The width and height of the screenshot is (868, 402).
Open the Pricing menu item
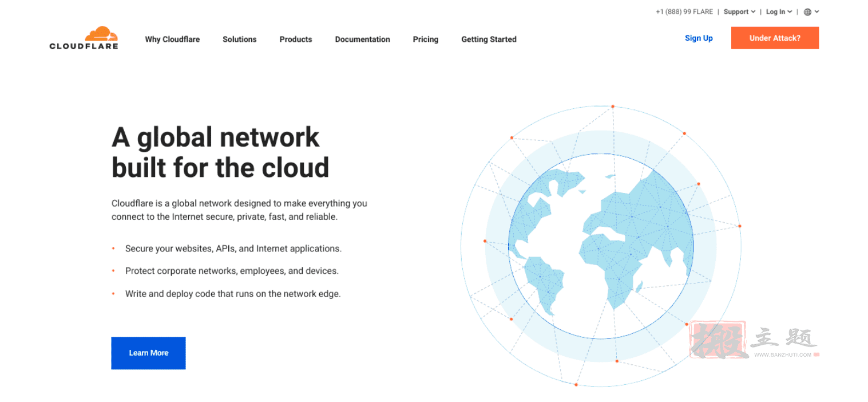pos(426,40)
